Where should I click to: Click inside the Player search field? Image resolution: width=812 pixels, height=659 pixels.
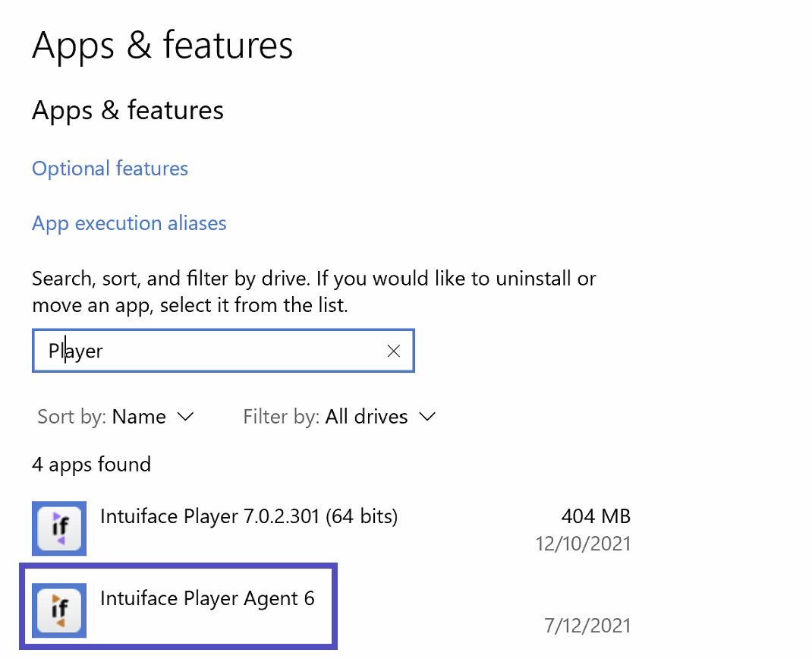coord(223,351)
